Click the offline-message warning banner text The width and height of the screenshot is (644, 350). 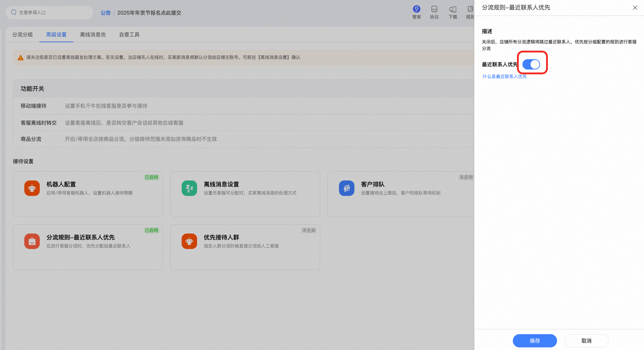point(163,57)
